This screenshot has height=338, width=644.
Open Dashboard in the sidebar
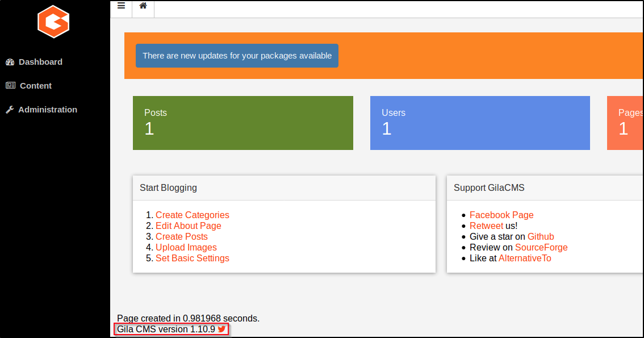(x=41, y=62)
